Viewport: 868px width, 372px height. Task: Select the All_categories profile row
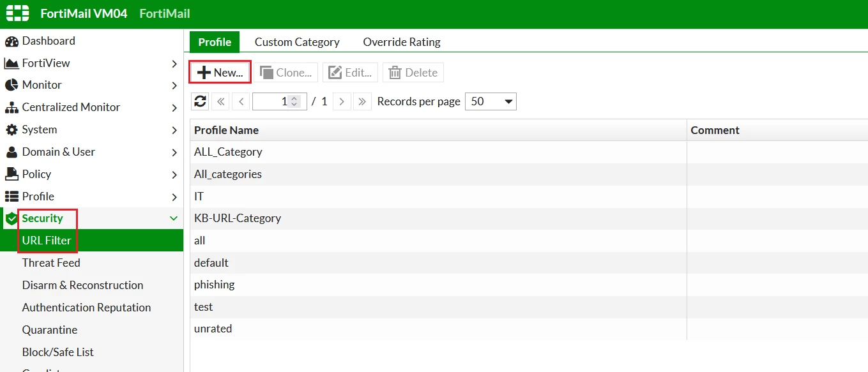coord(529,174)
